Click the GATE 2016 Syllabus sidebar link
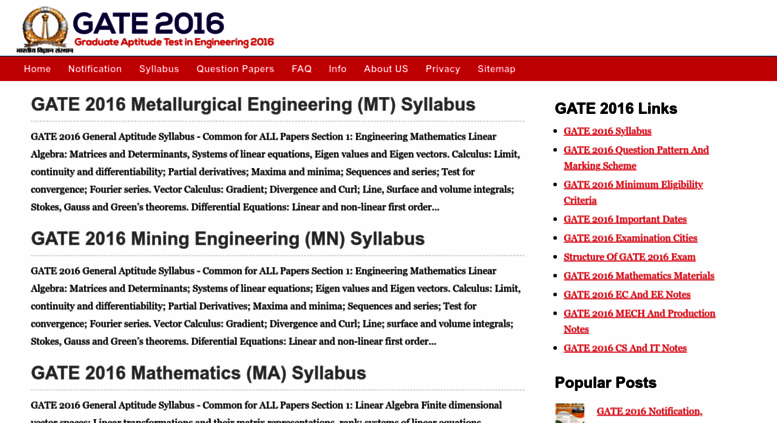The image size is (777, 423). 608,131
